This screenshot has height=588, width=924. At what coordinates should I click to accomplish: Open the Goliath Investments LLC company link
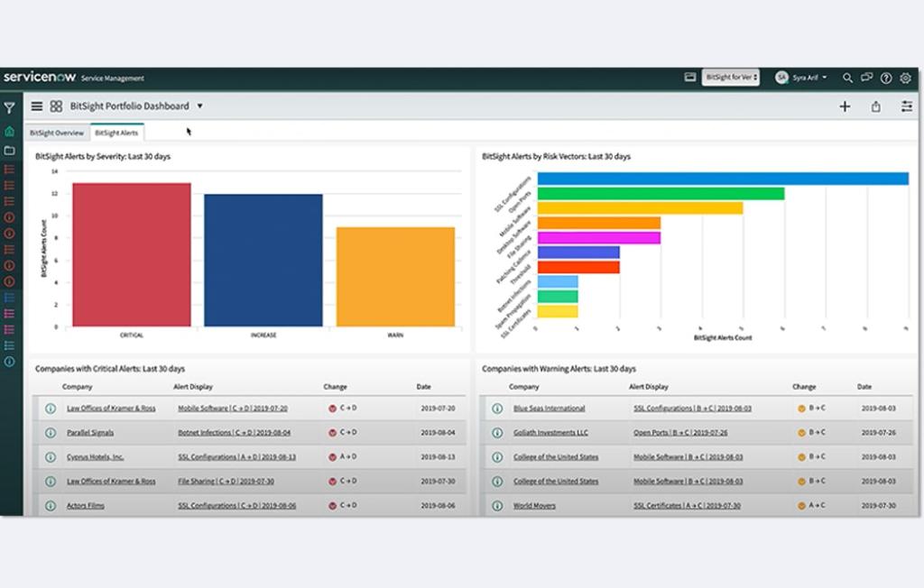tap(550, 433)
